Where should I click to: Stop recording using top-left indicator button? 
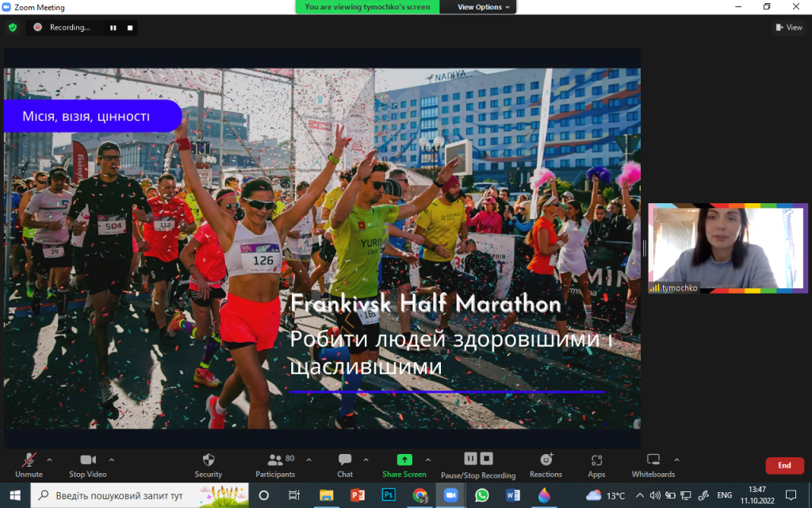point(129,28)
